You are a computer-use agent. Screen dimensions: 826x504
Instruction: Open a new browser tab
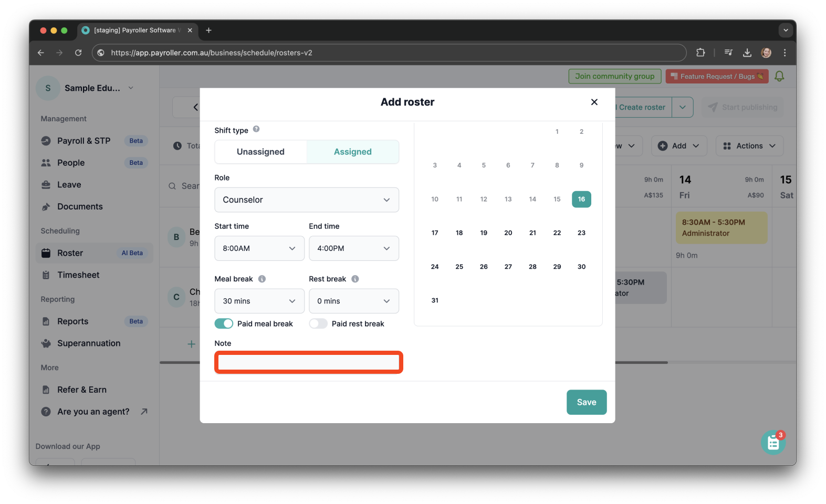click(208, 30)
